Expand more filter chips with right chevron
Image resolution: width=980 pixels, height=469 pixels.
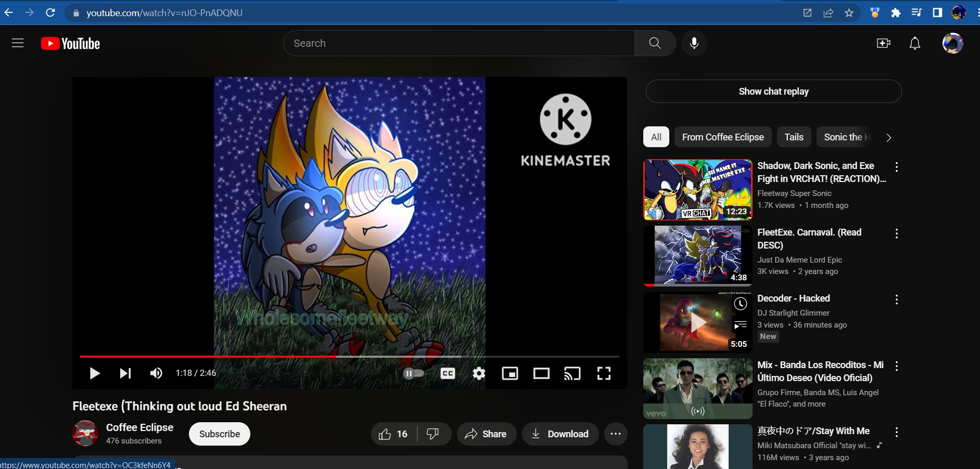coord(889,138)
